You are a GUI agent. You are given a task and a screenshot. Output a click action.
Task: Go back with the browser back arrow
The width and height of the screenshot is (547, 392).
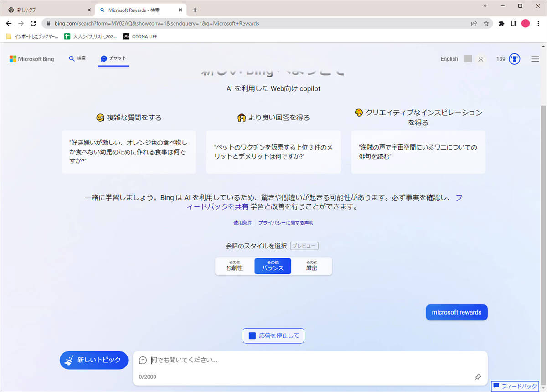coord(9,23)
